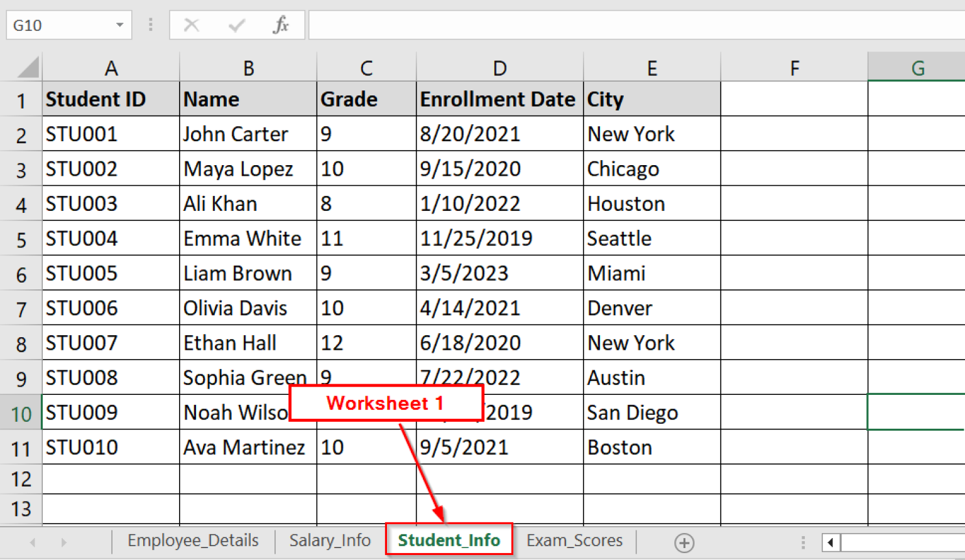Click the Add Sheet plus icon
The height and width of the screenshot is (560, 965).
pyautogui.click(x=684, y=541)
